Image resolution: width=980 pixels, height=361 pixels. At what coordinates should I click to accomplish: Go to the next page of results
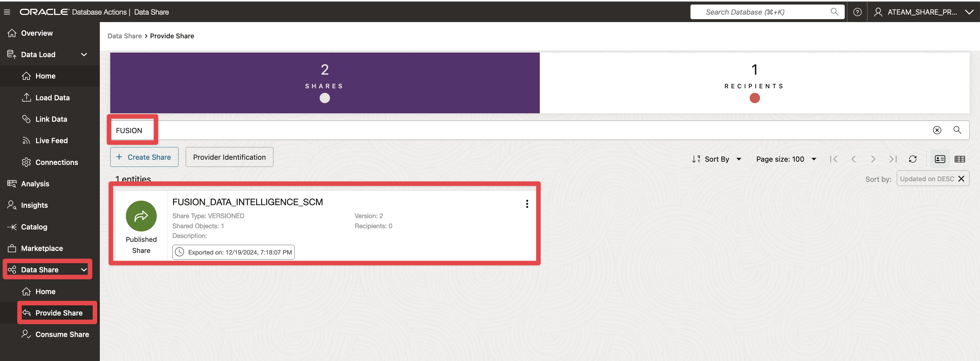tap(873, 159)
